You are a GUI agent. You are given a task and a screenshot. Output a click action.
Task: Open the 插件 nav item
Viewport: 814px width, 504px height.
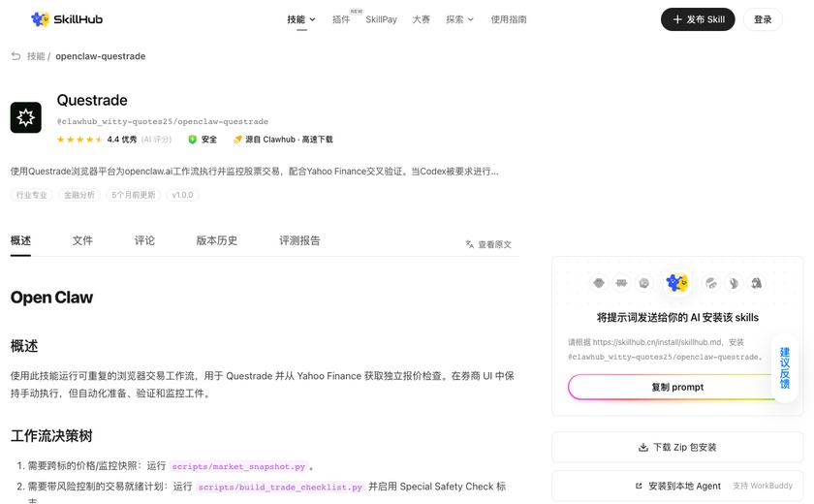pyautogui.click(x=341, y=19)
